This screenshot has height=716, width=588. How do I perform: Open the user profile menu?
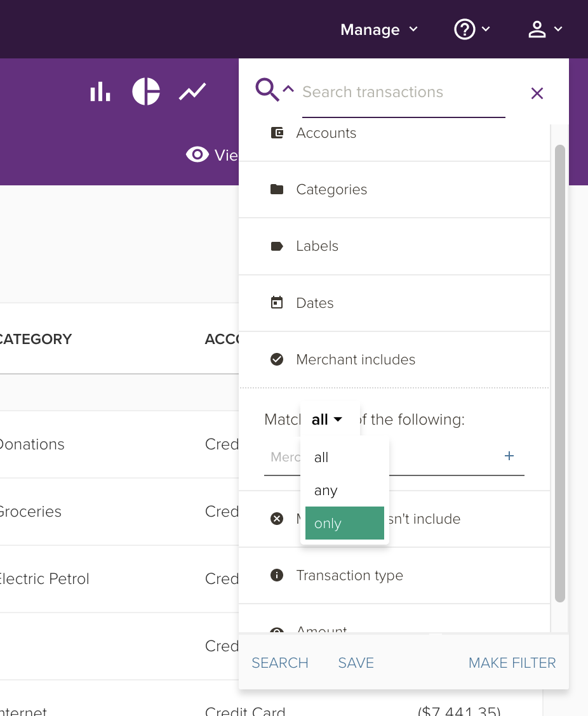tap(545, 29)
